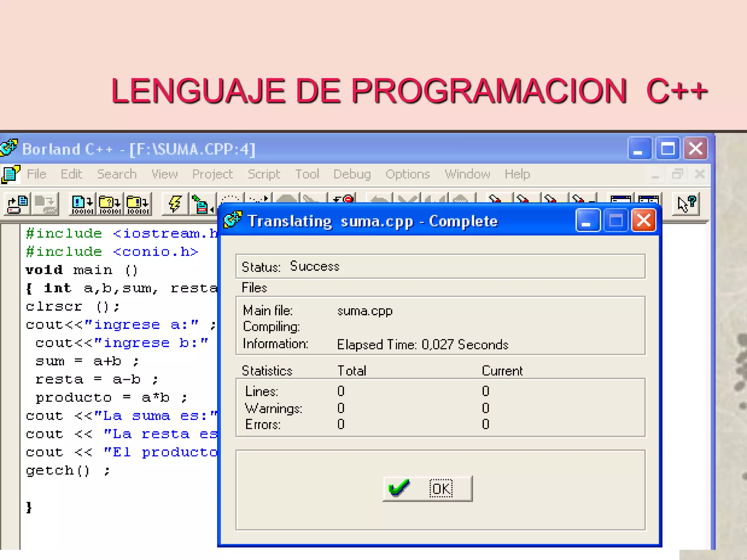747x560 pixels.
Task: Click the 'sum = a+b ;' code line
Action: tap(87, 361)
